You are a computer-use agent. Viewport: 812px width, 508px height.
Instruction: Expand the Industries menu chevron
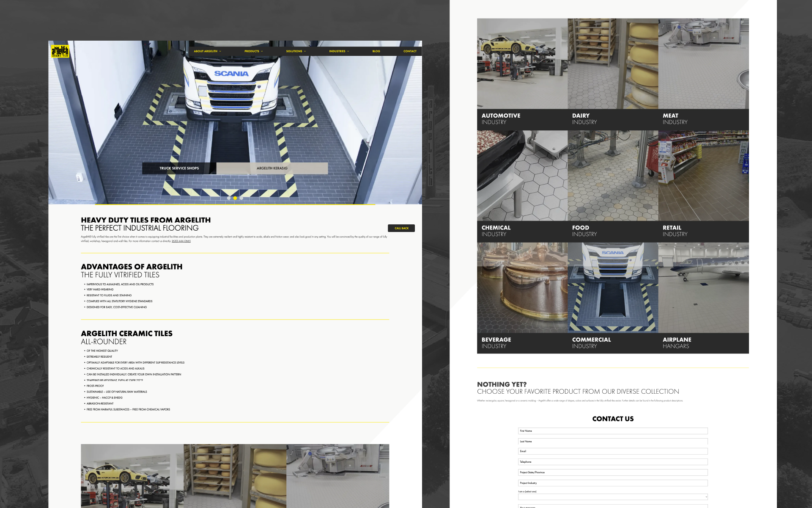(348, 51)
